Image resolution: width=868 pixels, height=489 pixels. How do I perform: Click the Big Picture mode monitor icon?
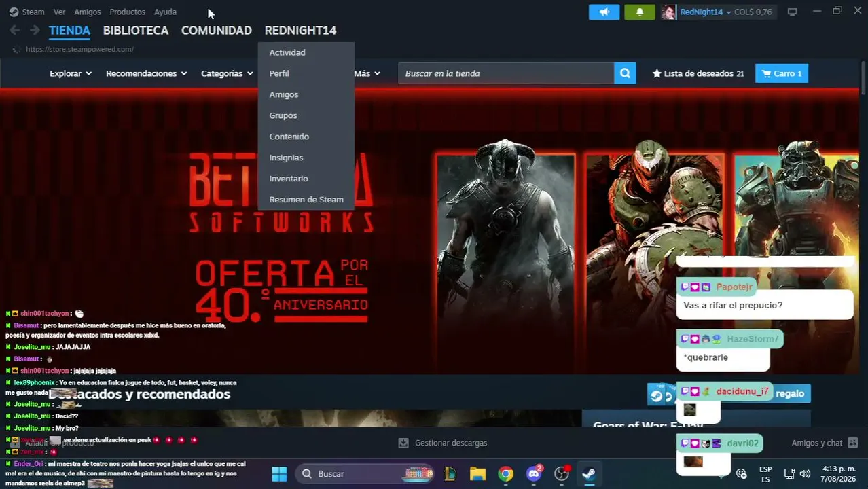(792, 12)
